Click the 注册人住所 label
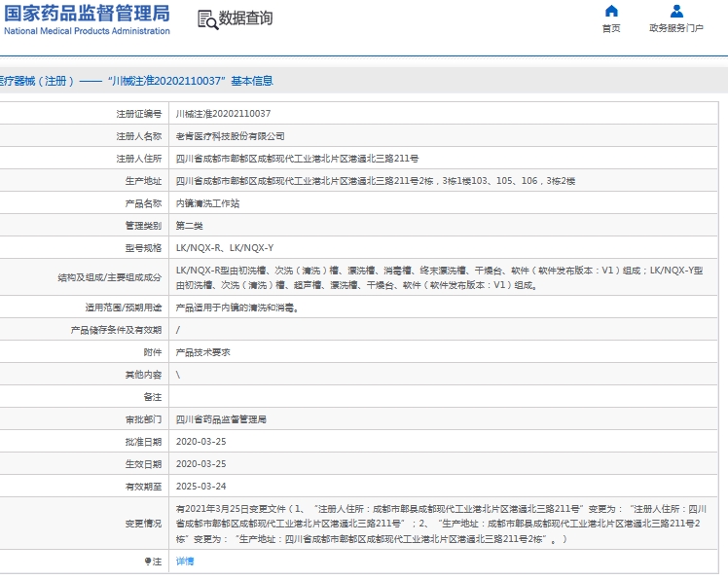Viewport: 728px width, 580px height. coord(139,159)
